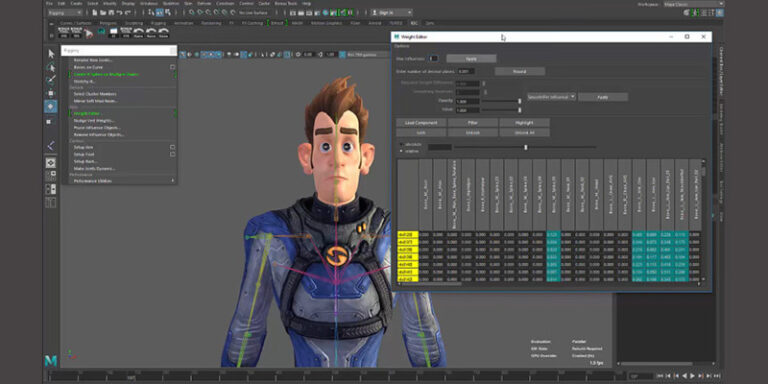
Task: Click the first arc shelf icon
Action: 139,32
